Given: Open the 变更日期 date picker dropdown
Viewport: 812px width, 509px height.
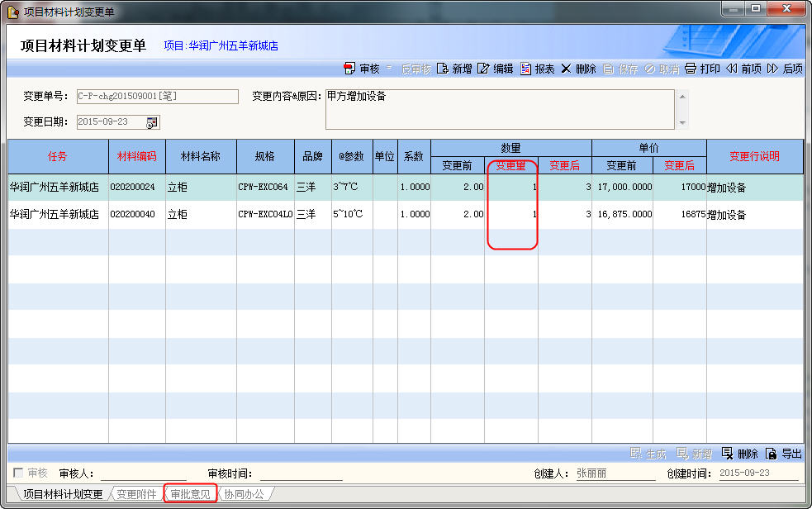Looking at the screenshot, I should 152,122.
